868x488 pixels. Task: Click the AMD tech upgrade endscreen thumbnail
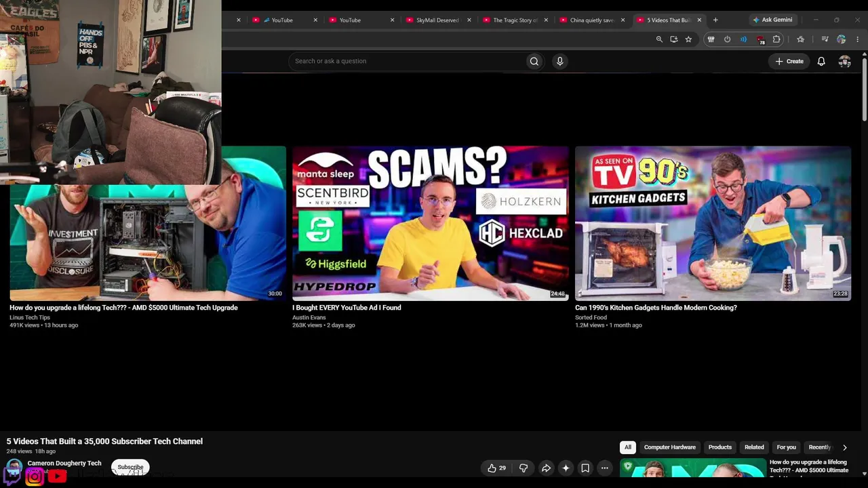coord(148,242)
